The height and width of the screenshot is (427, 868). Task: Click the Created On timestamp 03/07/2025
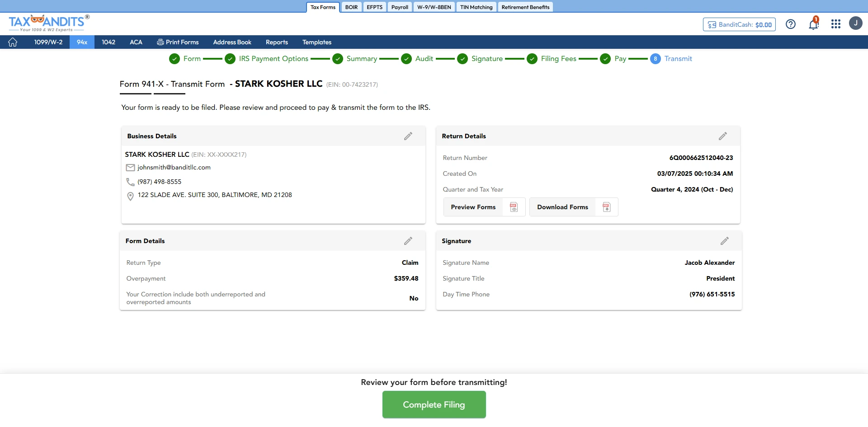point(695,174)
